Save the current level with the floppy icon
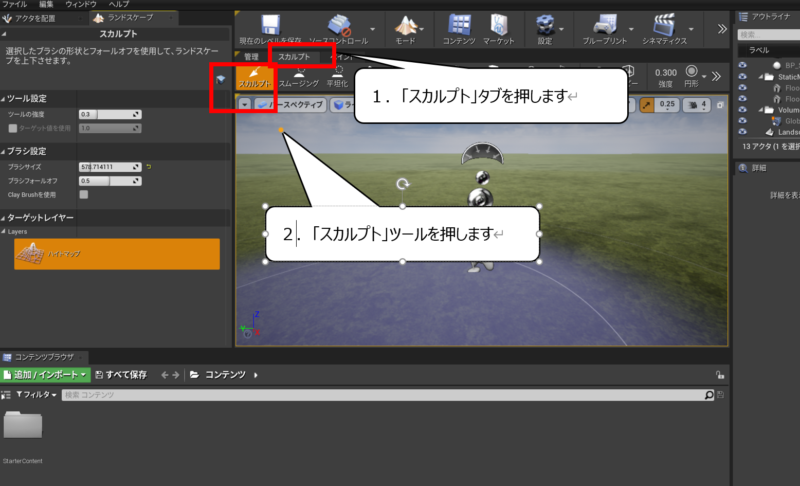 (270, 25)
